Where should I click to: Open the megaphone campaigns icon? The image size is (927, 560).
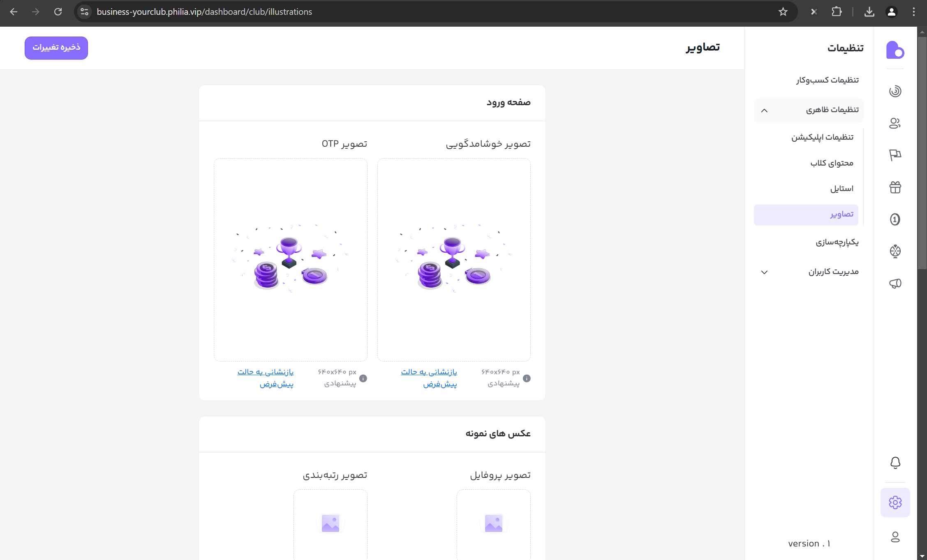[895, 283]
